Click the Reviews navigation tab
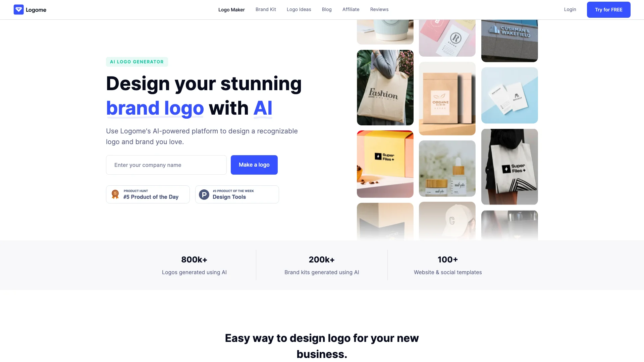Screen dimensions: 644x362 [379, 9]
